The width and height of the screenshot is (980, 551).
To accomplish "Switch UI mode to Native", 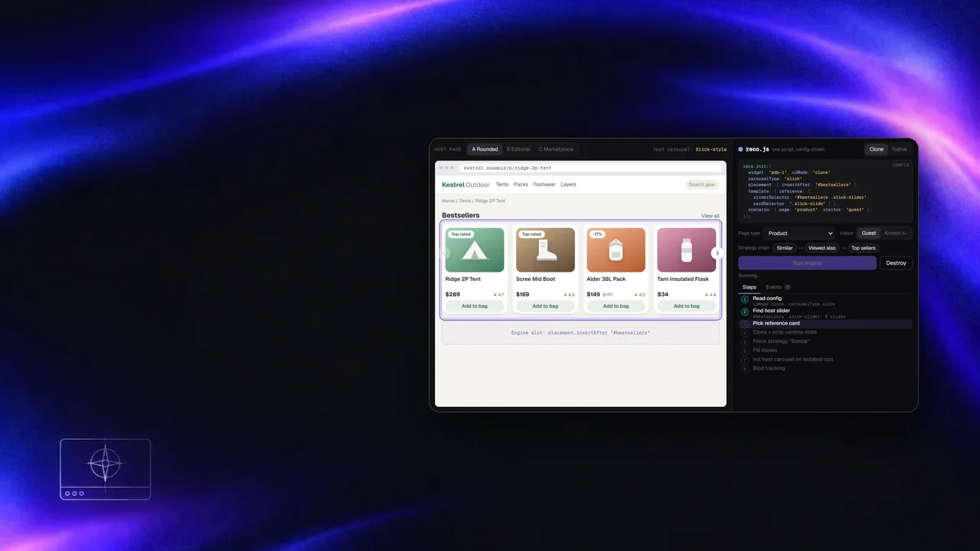I will [899, 149].
